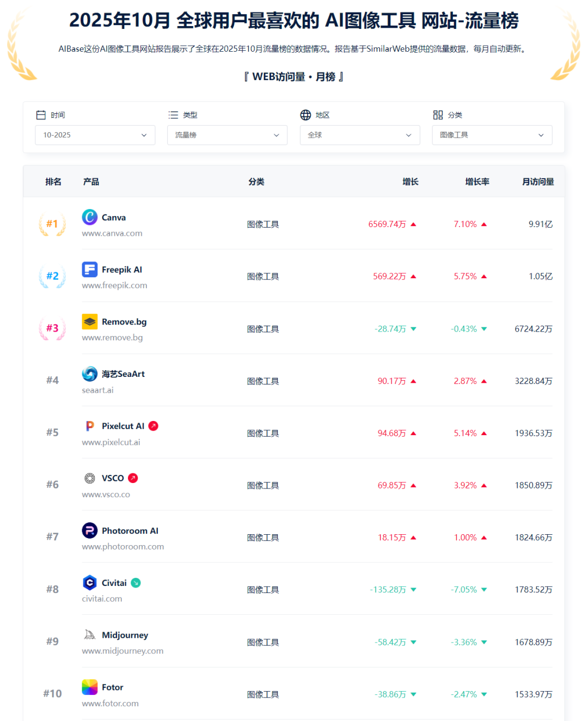Expand the 流量榜 type dropdown
The image size is (588, 721).
coord(227,135)
